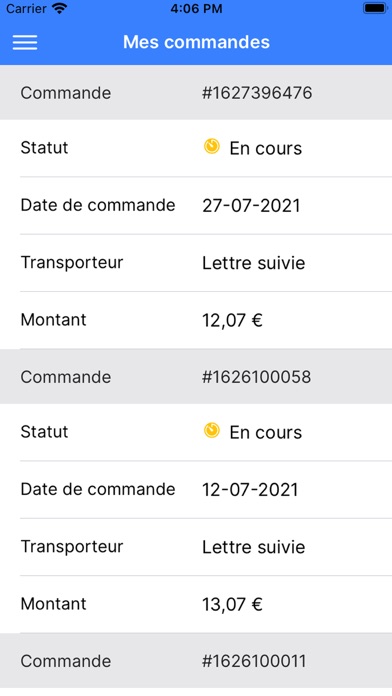Tap the yellow clock icon of order #1626100058
392x696 pixels.
pyautogui.click(x=212, y=431)
